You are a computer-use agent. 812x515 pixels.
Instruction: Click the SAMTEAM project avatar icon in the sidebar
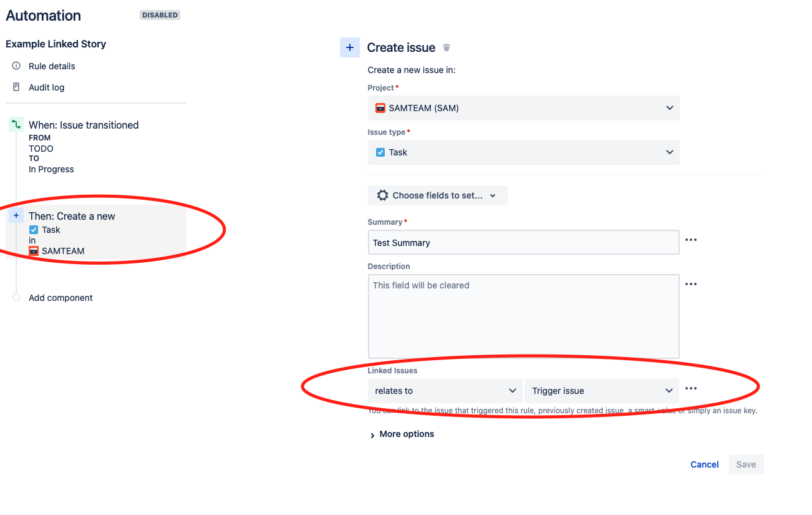[x=33, y=251]
